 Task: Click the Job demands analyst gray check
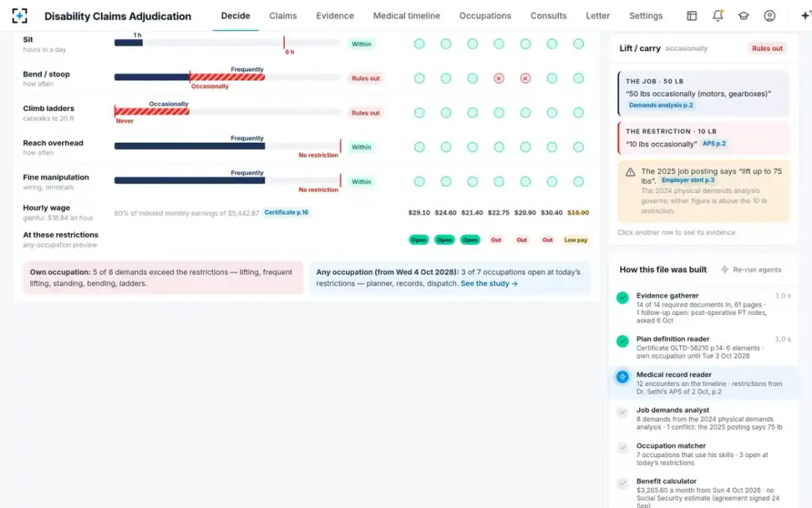[x=623, y=412]
